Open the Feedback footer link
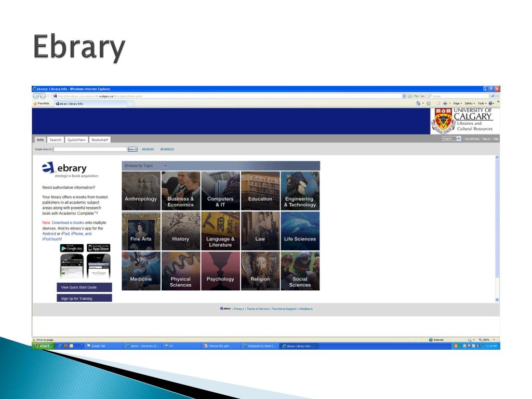This screenshot has height=399, width=532. click(x=305, y=309)
